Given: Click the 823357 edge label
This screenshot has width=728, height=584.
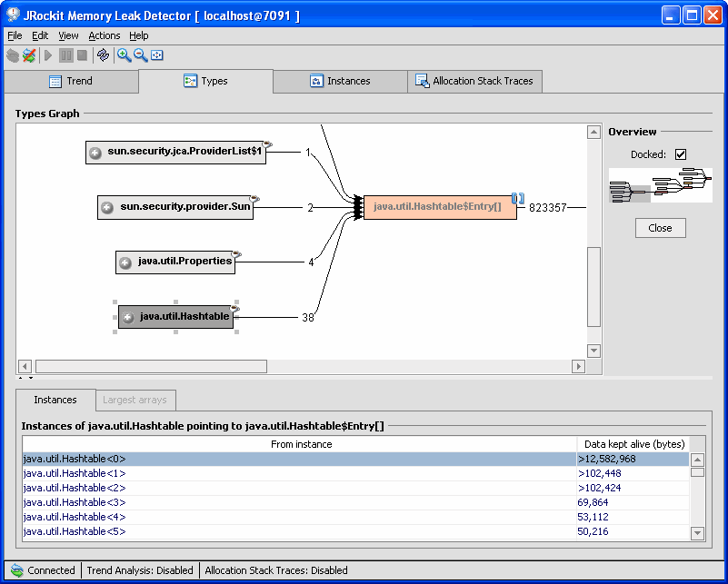Looking at the screenshot, I should point(548,208).
